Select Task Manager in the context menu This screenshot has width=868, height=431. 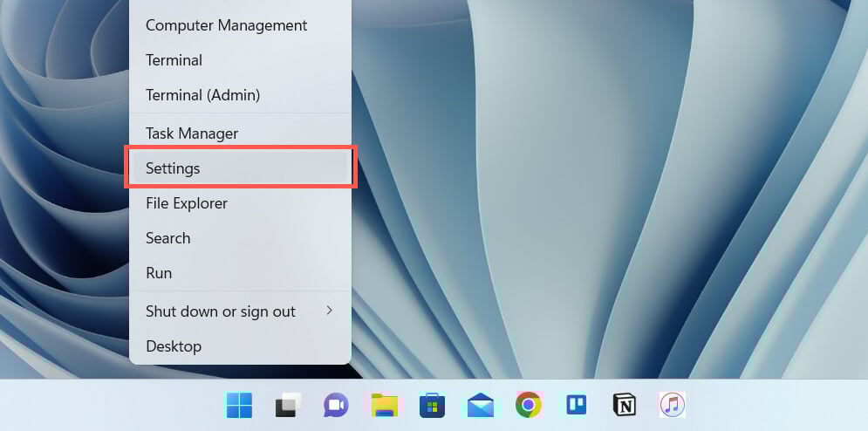coord(240,133)
